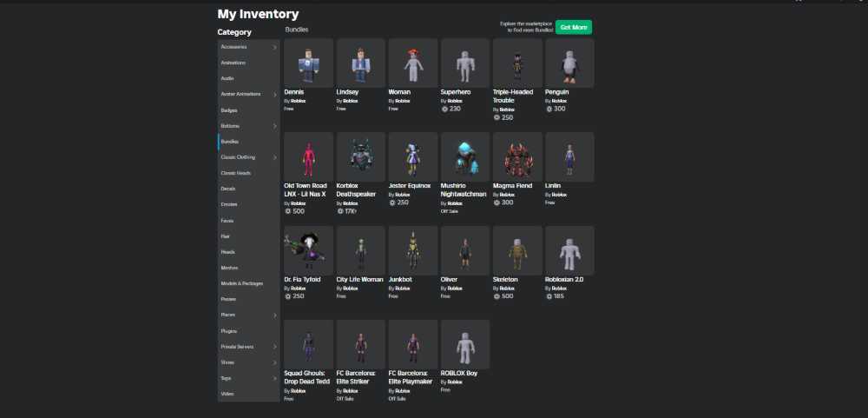868x418 pixels.
Task: Select the Models & Packages category
Action: (x=248, y=283)
